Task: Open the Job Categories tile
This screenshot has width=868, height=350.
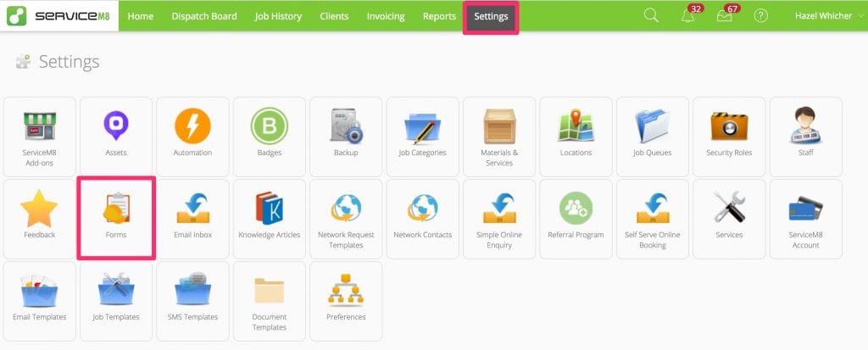Action: [x=422, y=136]
